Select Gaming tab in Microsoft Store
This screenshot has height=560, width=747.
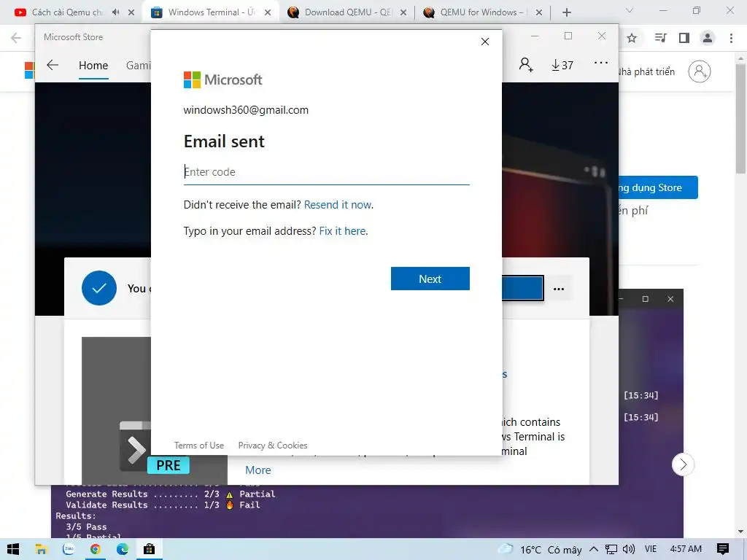(x=138, y=65)
